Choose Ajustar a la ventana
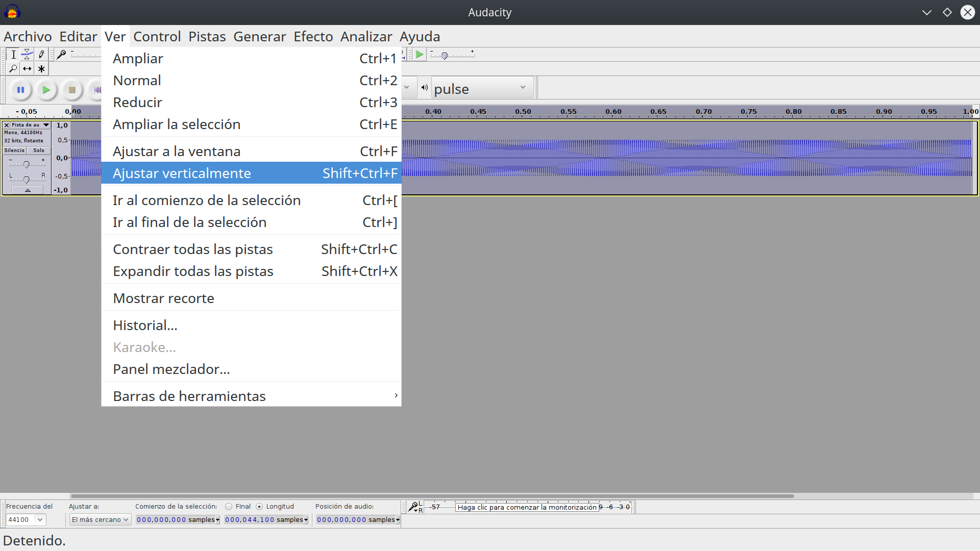 coord(251,152)
